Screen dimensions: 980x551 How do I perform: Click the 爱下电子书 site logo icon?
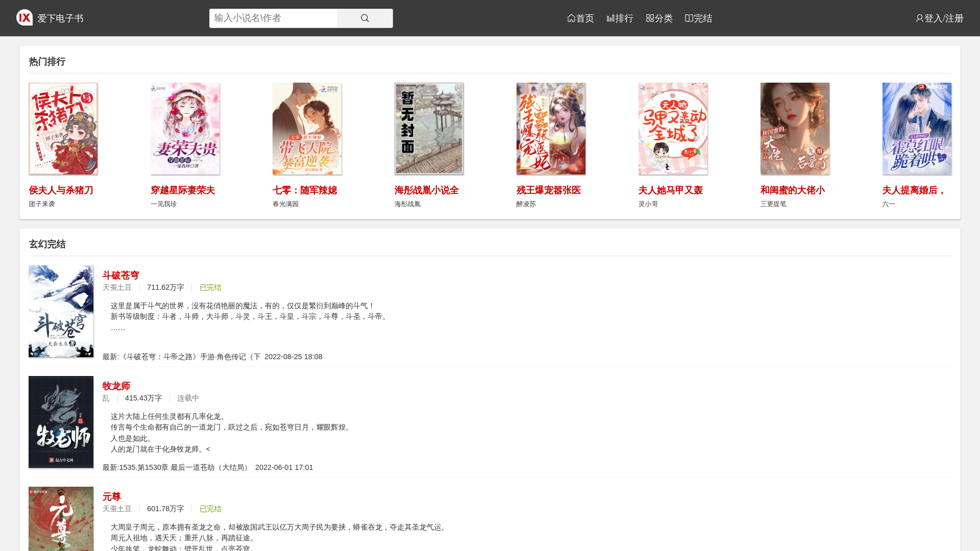[24, 17]
